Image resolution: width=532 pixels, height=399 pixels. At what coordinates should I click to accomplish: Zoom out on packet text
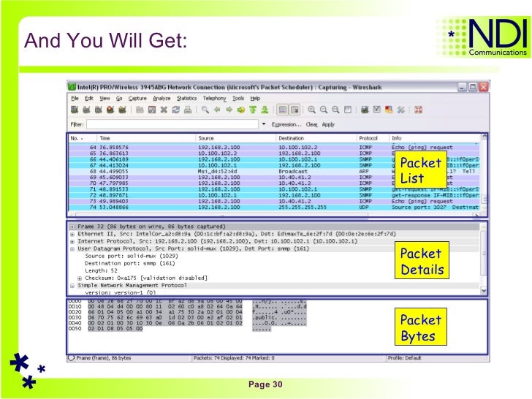click(x=324, y=110)
